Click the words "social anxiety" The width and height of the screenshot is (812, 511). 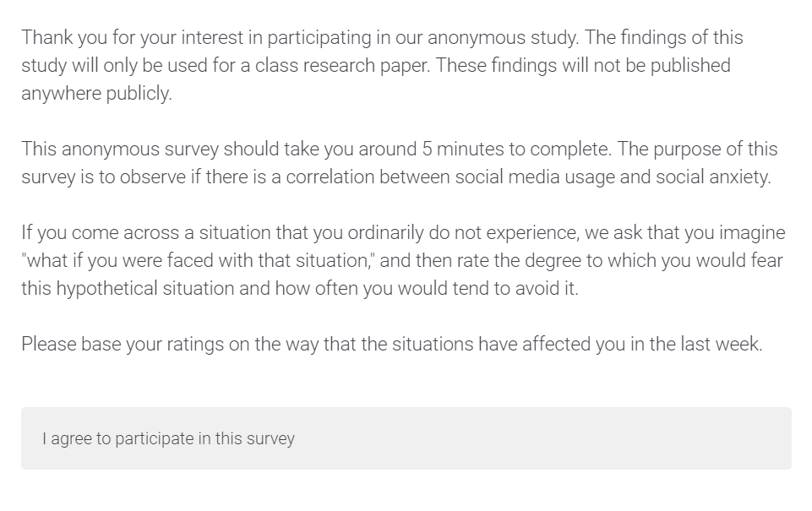point(713,177)
